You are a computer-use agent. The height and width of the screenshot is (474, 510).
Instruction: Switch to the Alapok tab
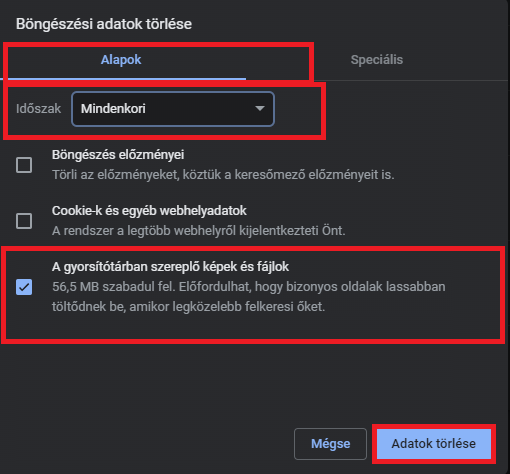pos(121,60)
